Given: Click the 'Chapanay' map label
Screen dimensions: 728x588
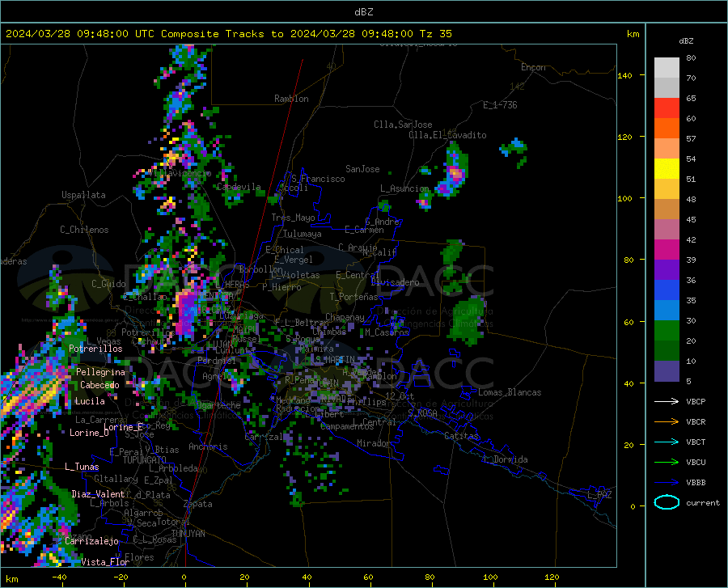Looking at the screenshot, I should [345, 317].
